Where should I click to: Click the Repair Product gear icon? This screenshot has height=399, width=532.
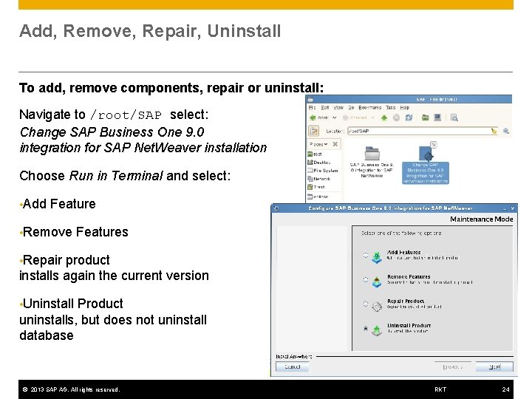(377, 306)
